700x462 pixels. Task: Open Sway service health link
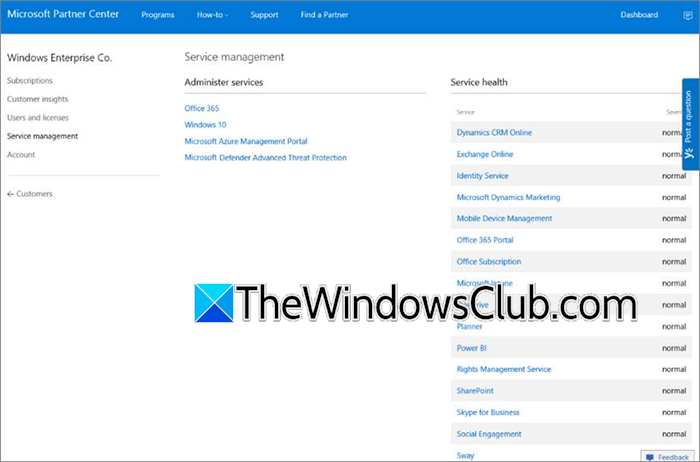(465, 455)
